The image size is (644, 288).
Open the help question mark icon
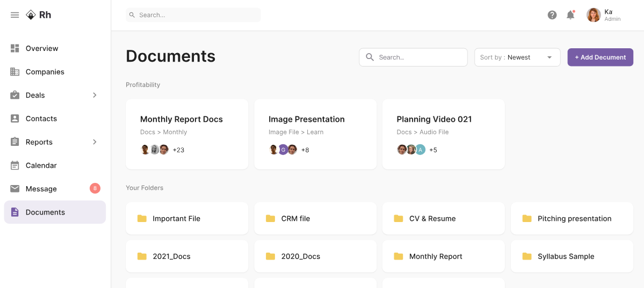pos(552,15)
